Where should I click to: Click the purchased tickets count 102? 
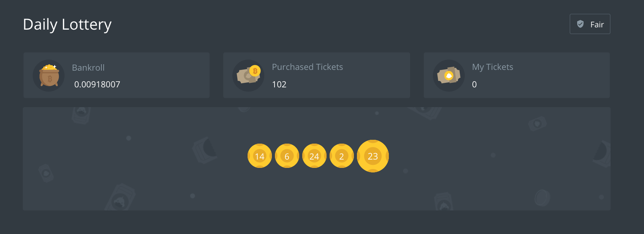279,84
